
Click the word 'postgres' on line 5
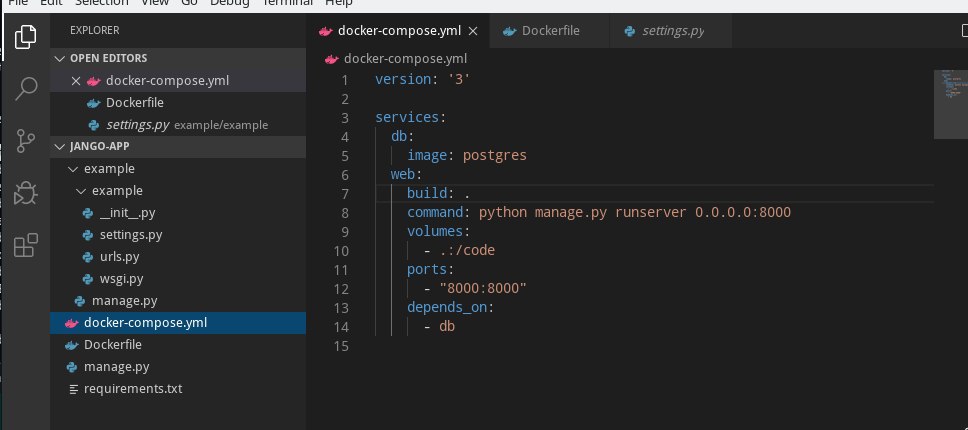tap(495, 155)
